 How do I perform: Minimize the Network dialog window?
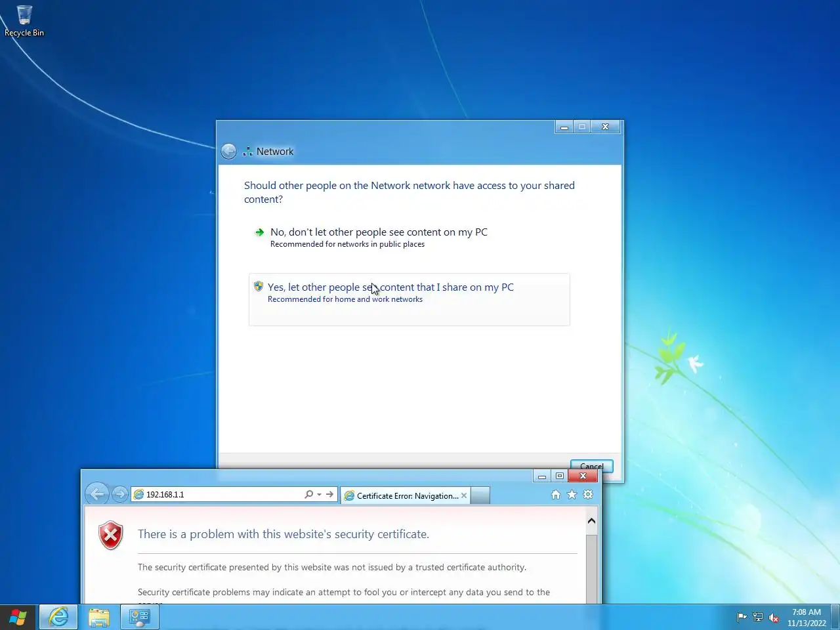click(564, 127)
